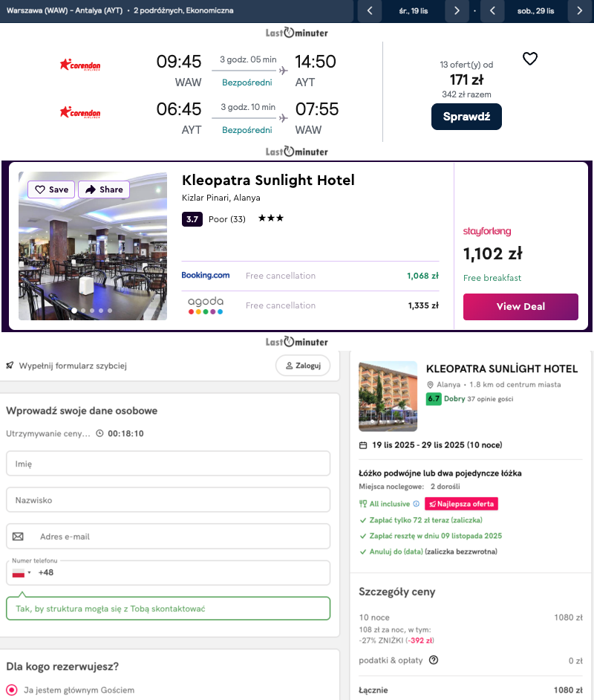This screenshot has width=594, height=700.
Task: Open the Booking.com offer for 1,068 zł
Action: pos(310,276)
